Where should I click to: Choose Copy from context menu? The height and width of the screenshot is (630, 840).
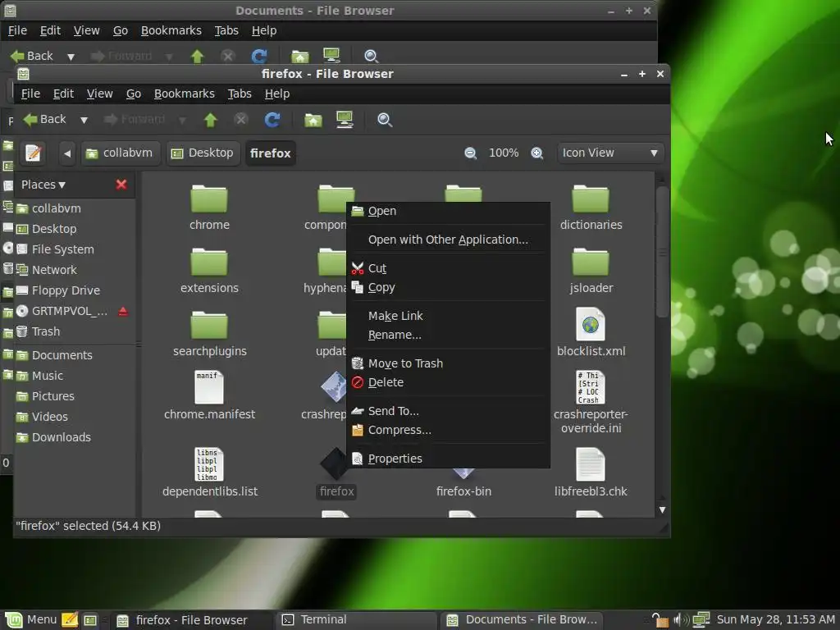click(x=449, y=287)
